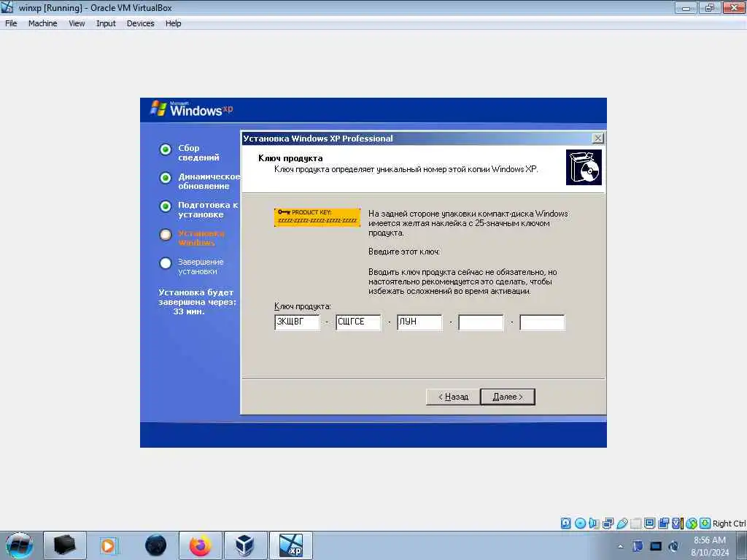Open the View menu
747x560 pixels.
click(76, 23)
